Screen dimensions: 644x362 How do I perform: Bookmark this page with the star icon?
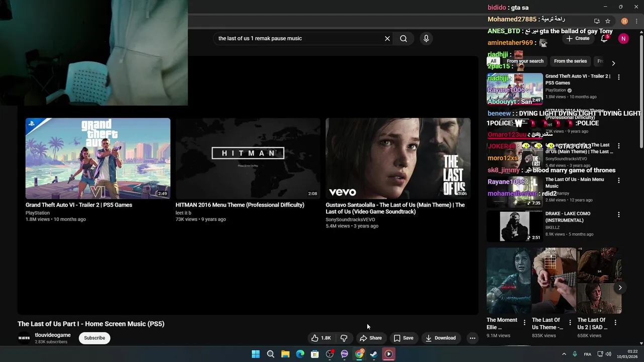tap(608, 21)
